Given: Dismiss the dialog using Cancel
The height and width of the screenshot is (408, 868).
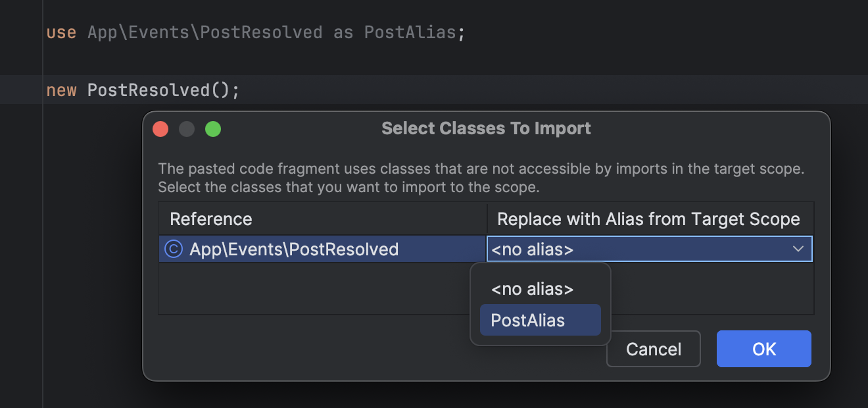Looking at the screenshot, I should pos(653,349).
